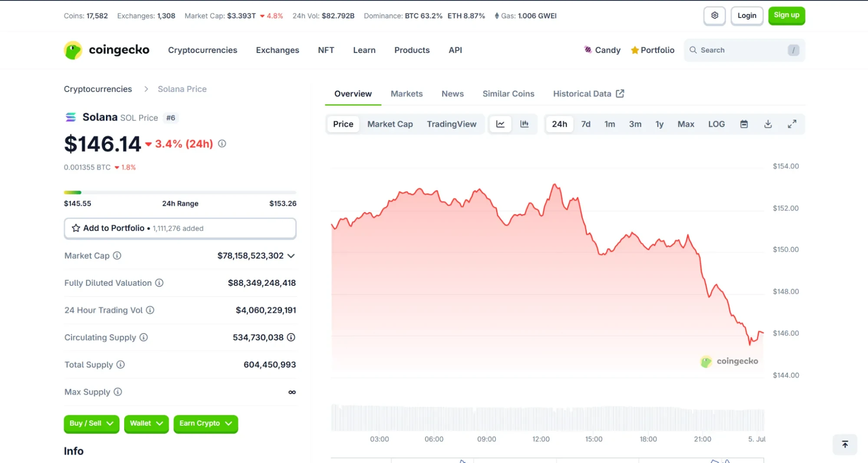The width and height of the screenshot is (868, 463).
Task: Click Circulating Supply label info icon
Action: pyautogui.click(x=144, y=337)
